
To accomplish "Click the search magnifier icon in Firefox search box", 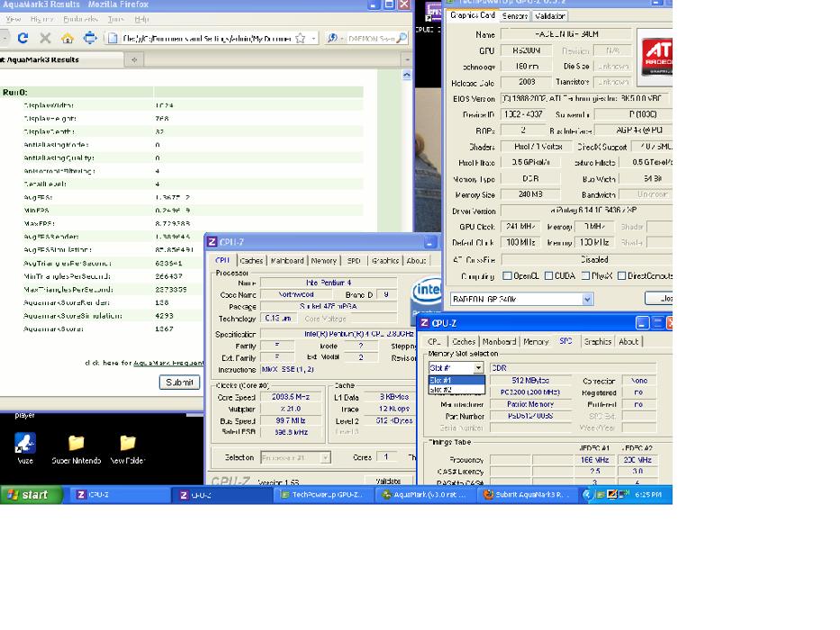I will click(x=402, y=38).
